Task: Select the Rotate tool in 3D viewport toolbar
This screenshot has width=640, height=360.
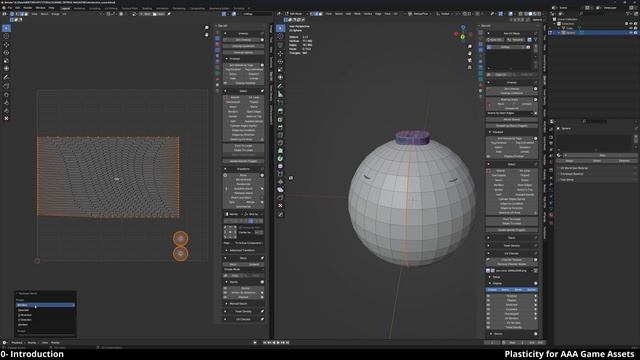Action: click(x=280, y=62)
